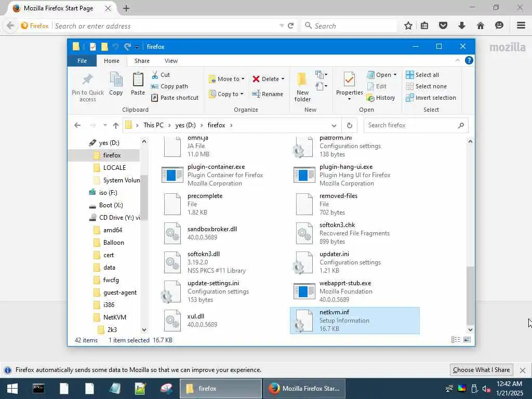Viewport: 532px width, 399px height.
Task: Switch to details view layout icon
Action: point(456,340)
